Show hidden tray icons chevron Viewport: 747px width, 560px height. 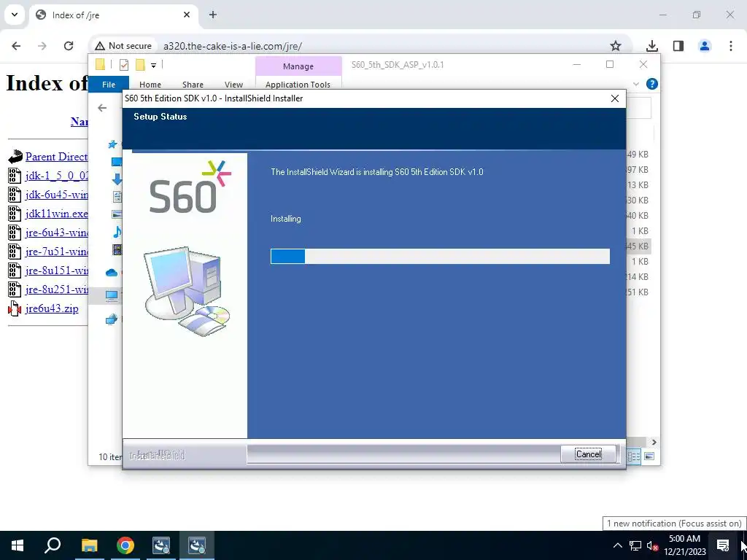[617, 545]
